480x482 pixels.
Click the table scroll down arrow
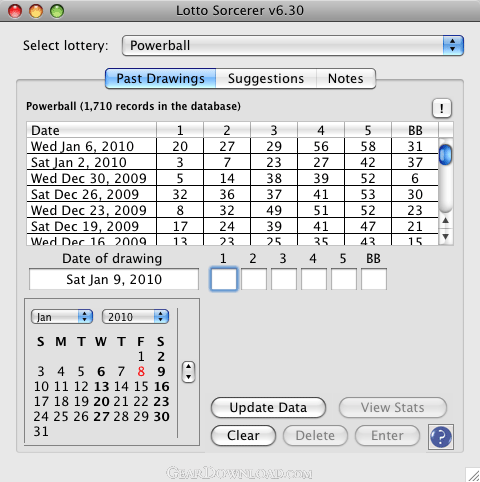click(x=446, y=236)
